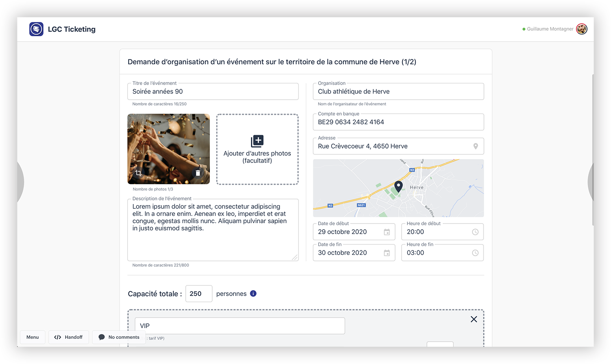This screenshot has height=364, width=611.
Task: Crop the uploaded party photo
Action: tap(138, 173)
